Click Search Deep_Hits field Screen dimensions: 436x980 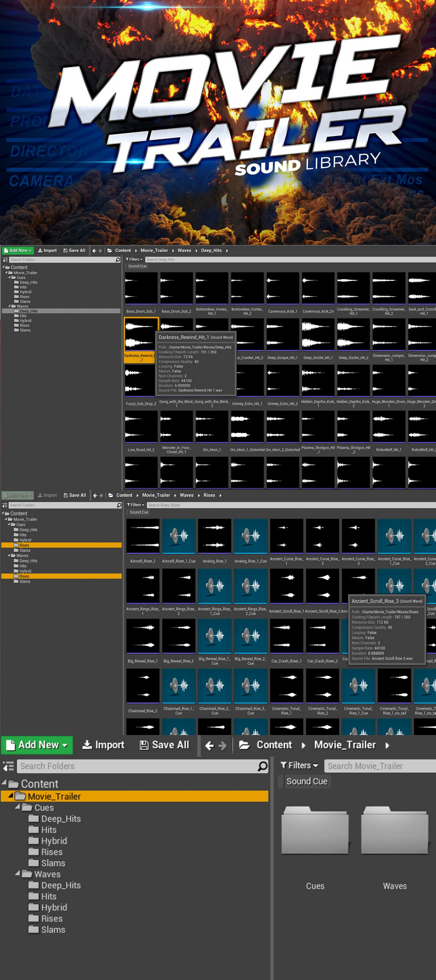click(290, 260)
